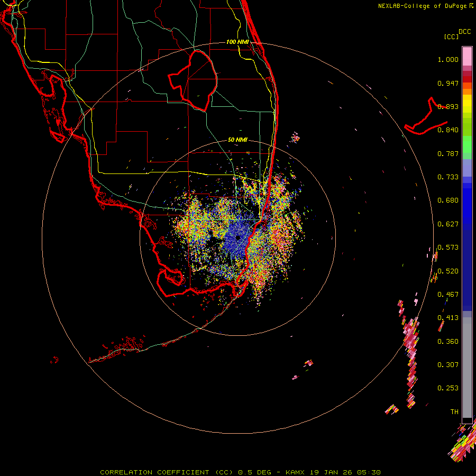
Task: Pick the bright green swatch on the color bar
Action: pyautogui.click(x=467, y=144)
